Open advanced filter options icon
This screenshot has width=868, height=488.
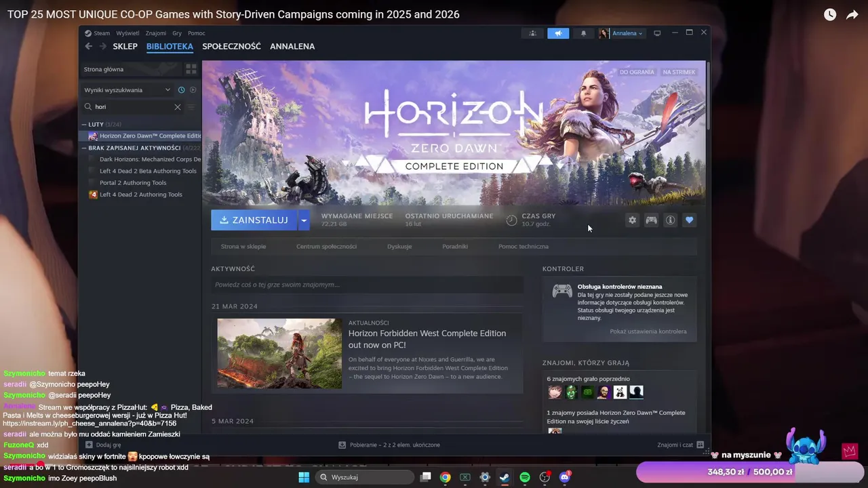click(191, 107)
